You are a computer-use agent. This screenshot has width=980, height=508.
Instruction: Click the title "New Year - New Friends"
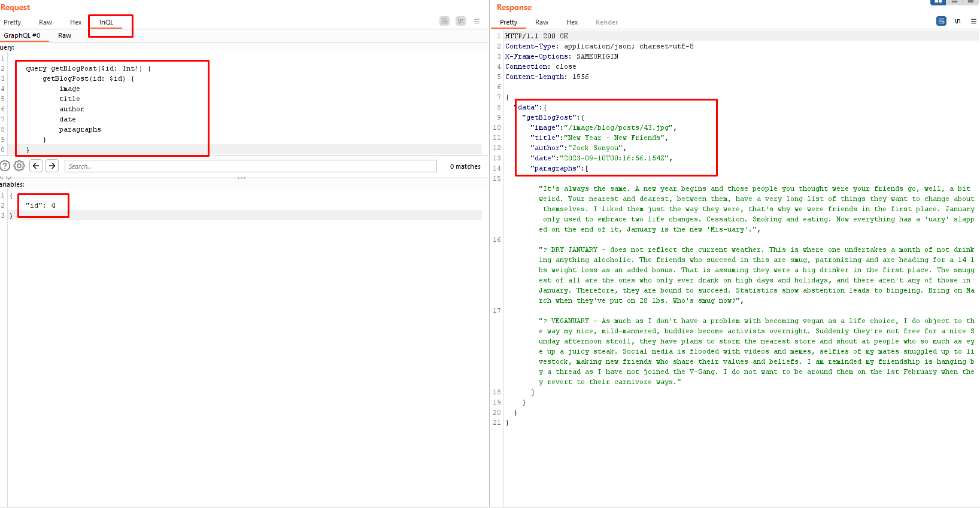point(613,138)
